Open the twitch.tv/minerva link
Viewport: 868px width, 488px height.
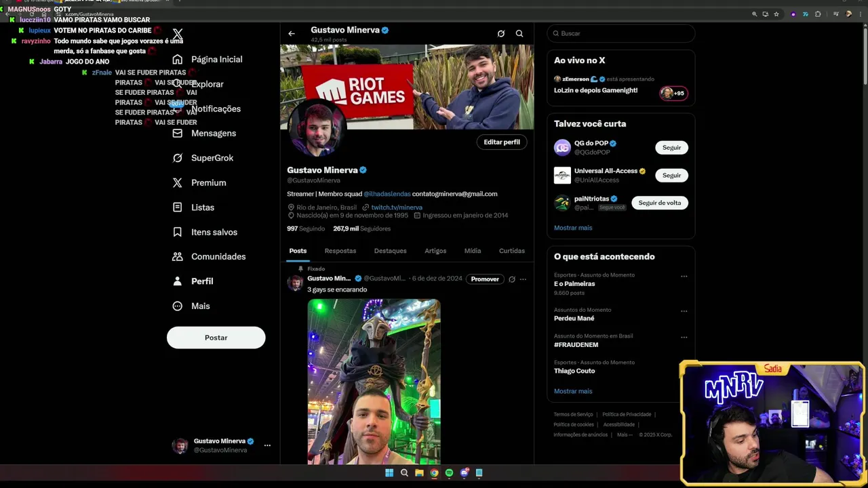[397, 207]
